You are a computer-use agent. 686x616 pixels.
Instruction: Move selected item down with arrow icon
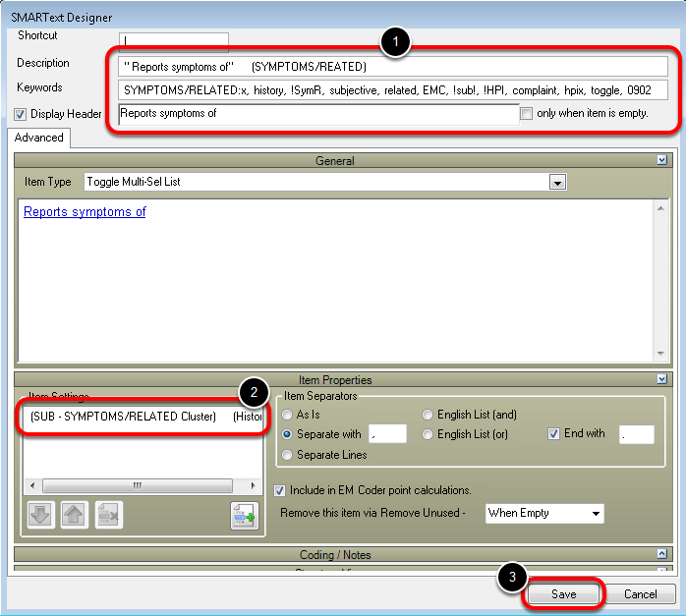[x=41, y=515]
